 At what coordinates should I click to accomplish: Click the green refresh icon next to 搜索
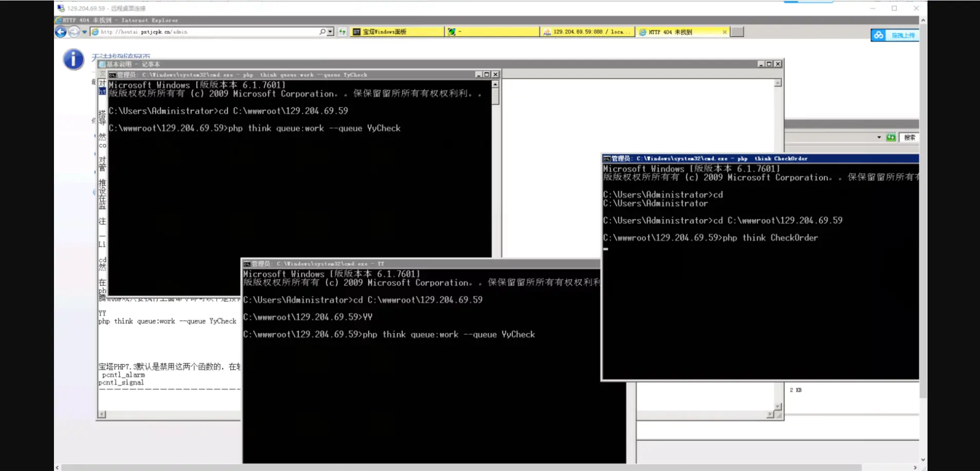coord(891,137)
